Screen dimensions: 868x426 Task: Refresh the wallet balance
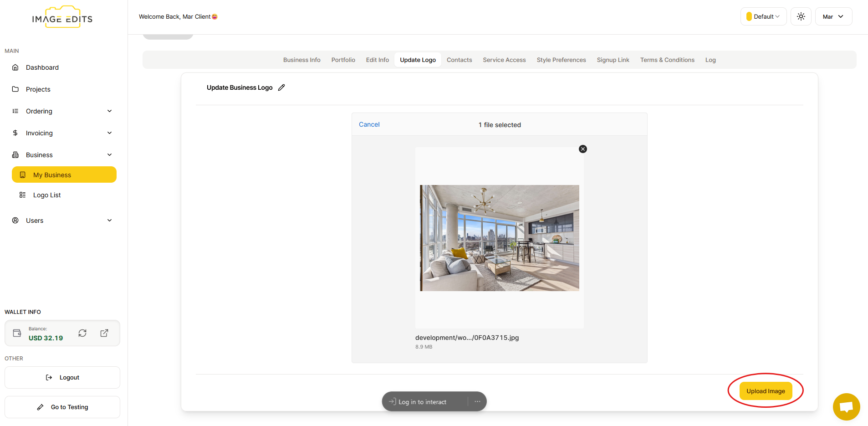point(82,333)
